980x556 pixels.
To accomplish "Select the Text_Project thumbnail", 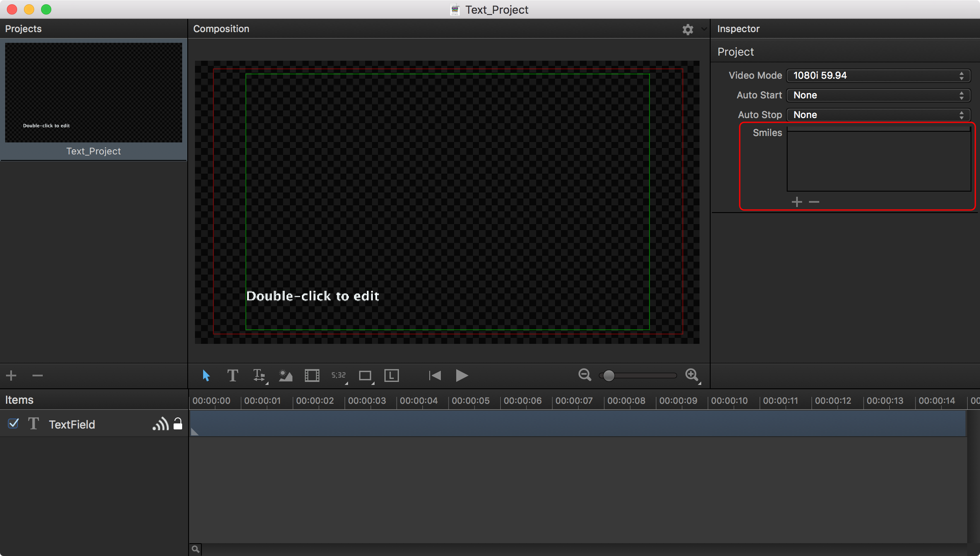I will [x=94, y=92].
